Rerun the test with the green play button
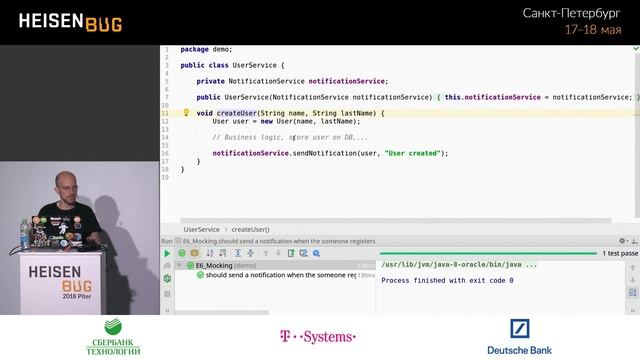This screenshot has height=360, width=640. click(167, 253)
